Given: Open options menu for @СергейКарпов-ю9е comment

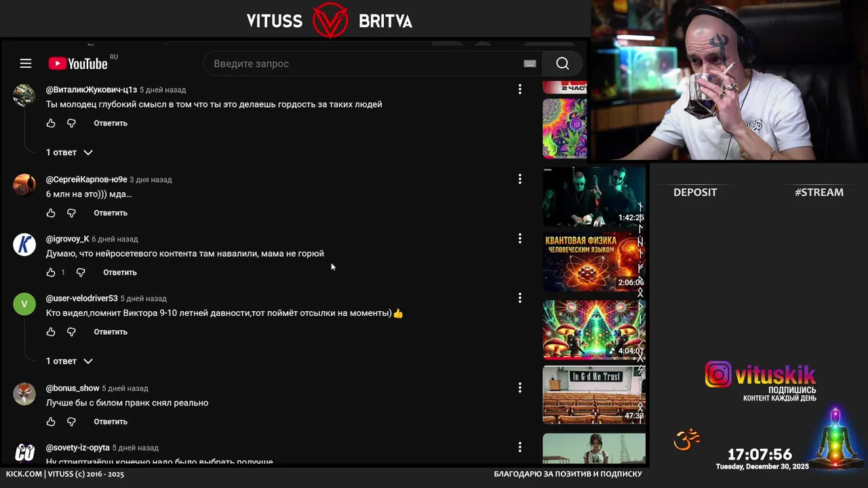Looking at the screenshot, I should [520, 179].
